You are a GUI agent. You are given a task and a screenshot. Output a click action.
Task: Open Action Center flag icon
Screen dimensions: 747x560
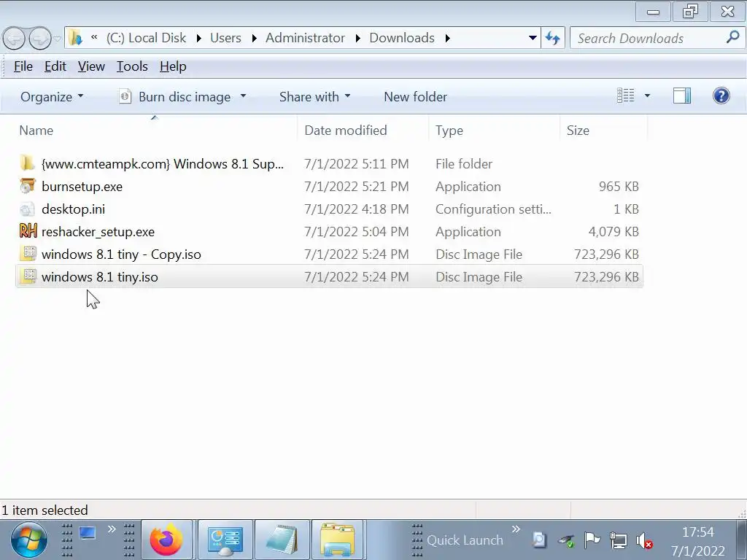coord(592,540)
